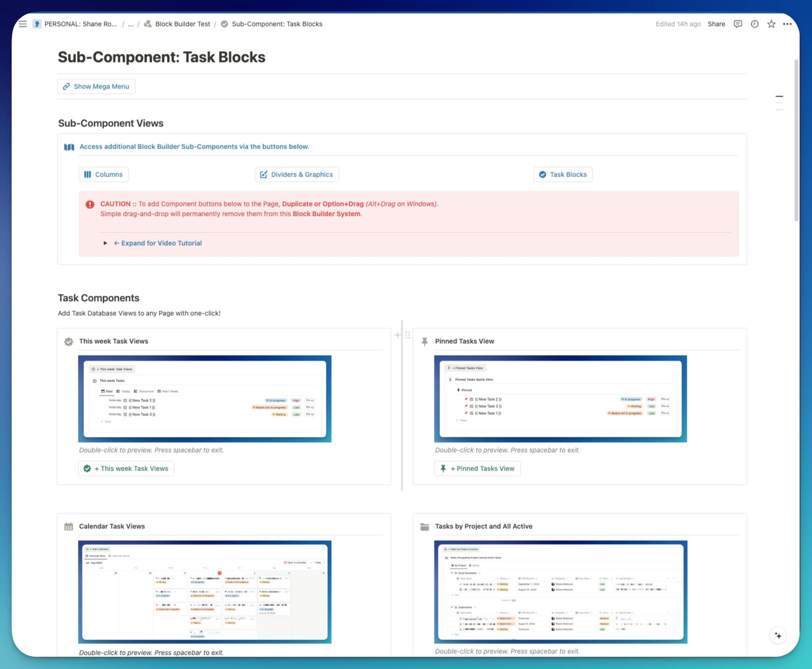This screenshot has width=812, height=669.
Task: Click the pin icon beside Pinned Tasks View
Action: pyautogui.click(x=425, y=341)
